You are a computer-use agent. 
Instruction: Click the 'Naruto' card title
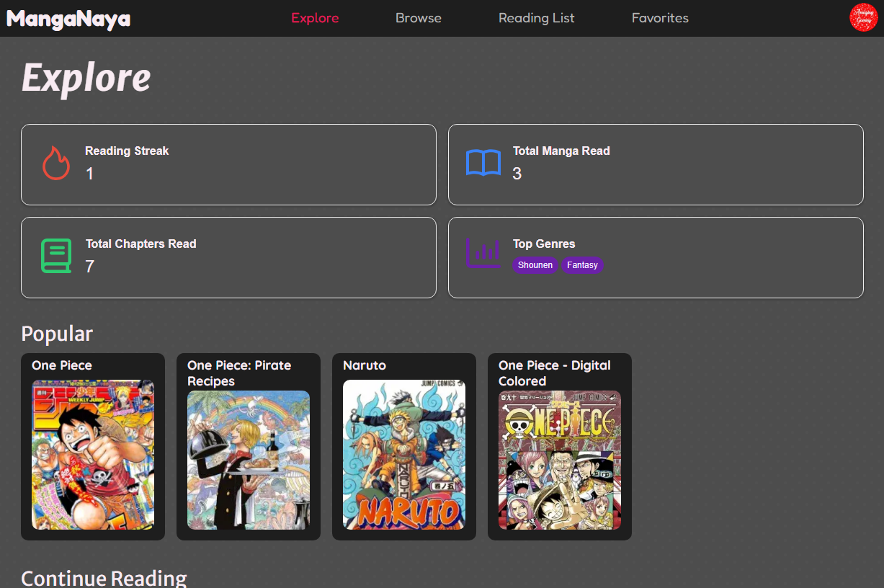(365, 365)
